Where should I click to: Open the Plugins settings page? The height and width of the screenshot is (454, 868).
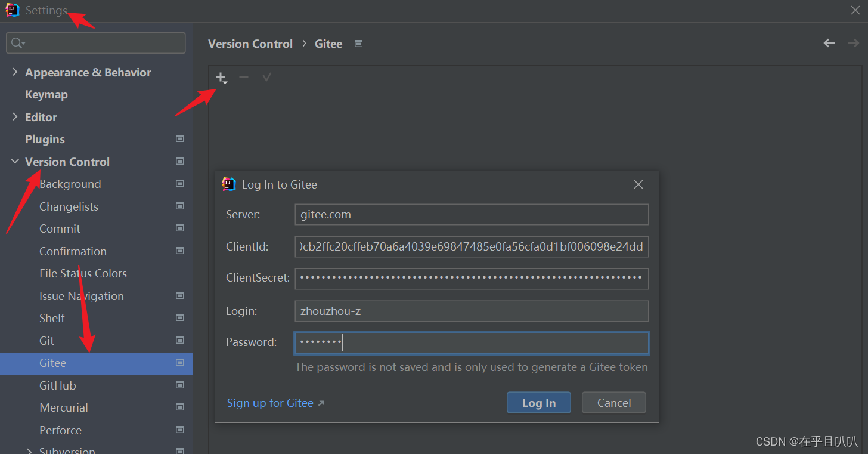pos(45,139)
